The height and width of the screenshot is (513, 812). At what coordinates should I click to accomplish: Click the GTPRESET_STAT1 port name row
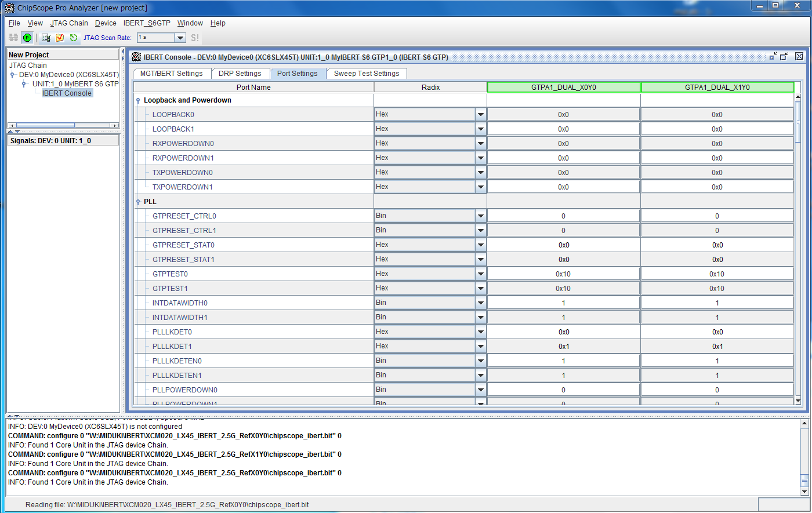coord(253,259)
